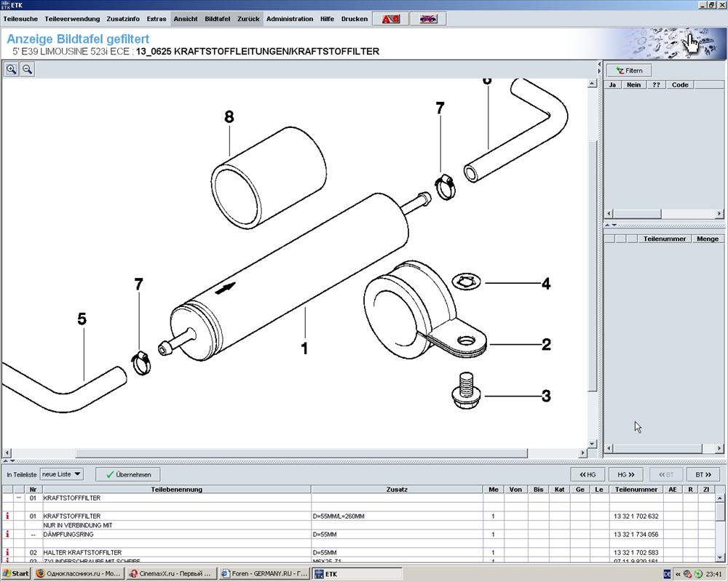Click the Filtern button
Screen dimensions: 728x582
coord(629,71)
